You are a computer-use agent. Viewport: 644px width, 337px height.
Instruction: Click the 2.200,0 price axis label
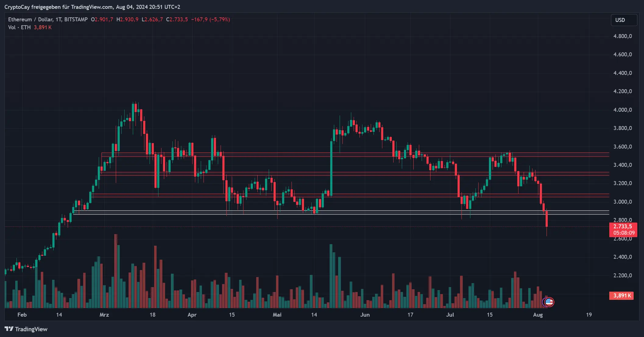click(622, 276)
